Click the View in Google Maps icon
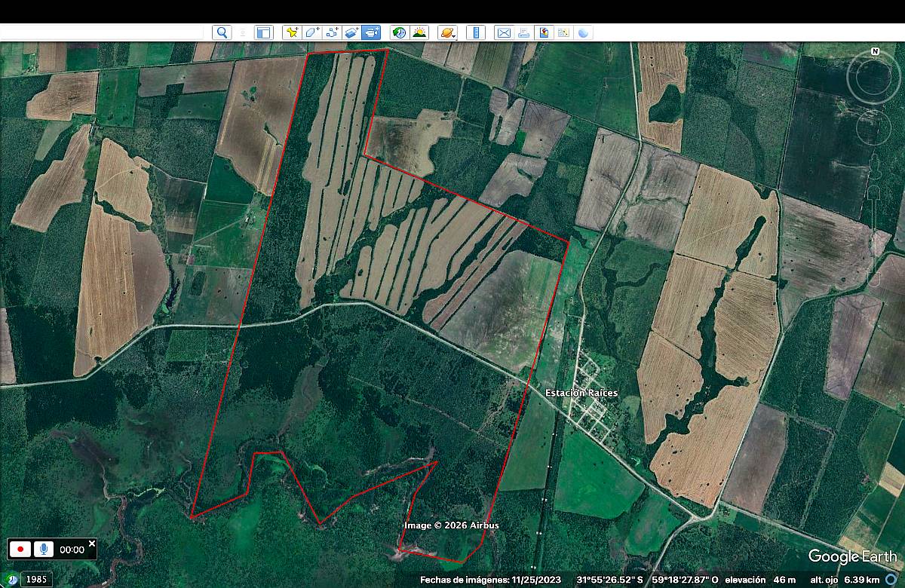The height and width of the screenshot is (588, 905). (563, 32)
